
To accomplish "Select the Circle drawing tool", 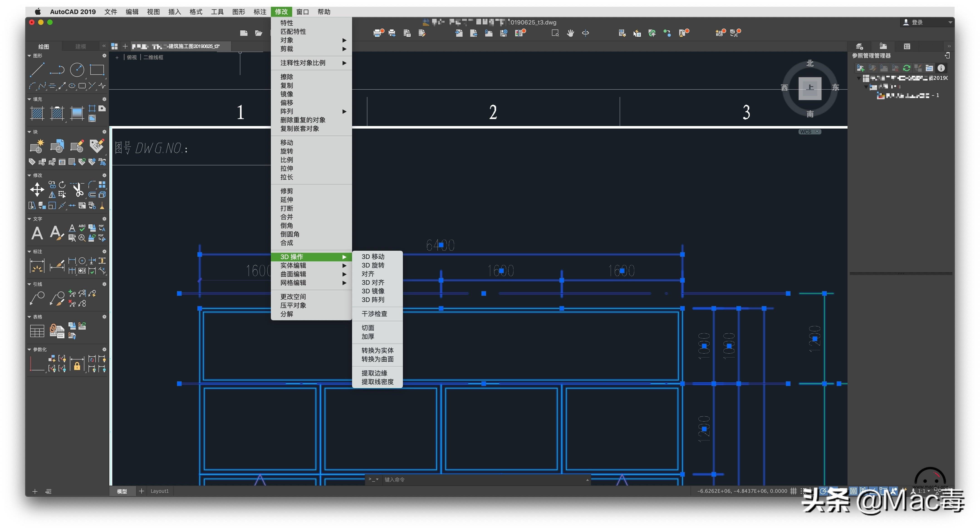I will tap(77, 70).
